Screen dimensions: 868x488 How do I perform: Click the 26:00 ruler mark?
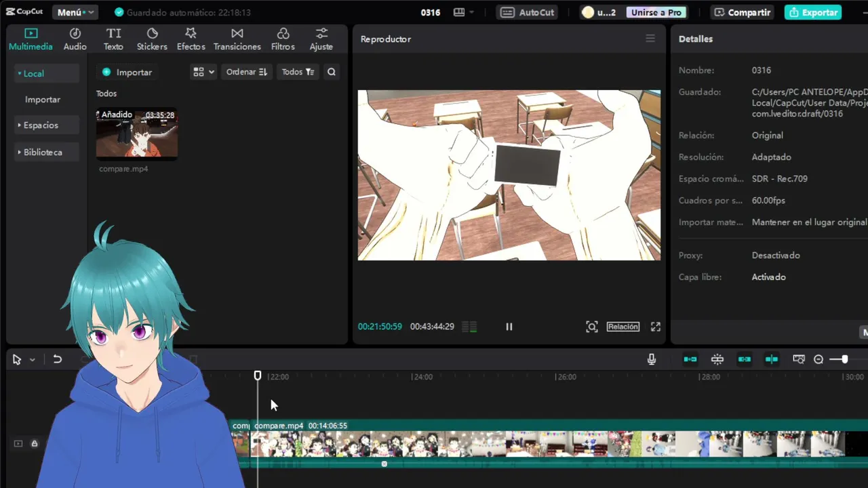[566, 377]
